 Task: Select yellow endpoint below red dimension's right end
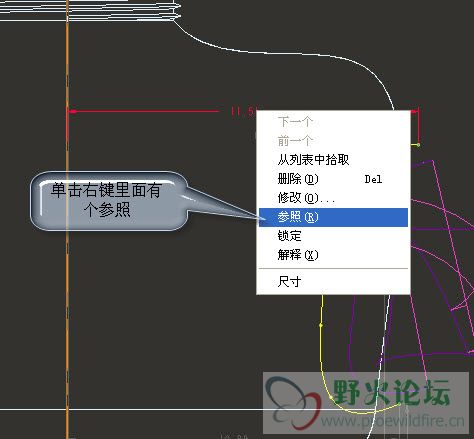[418, 145]
